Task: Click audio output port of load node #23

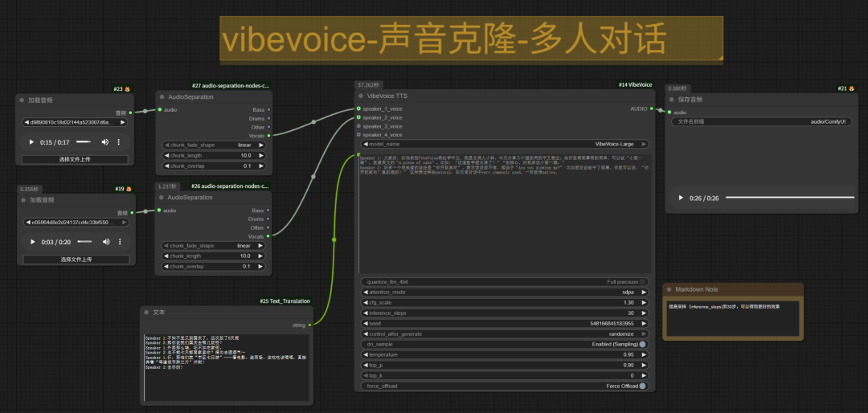Action: click(131, 112)
